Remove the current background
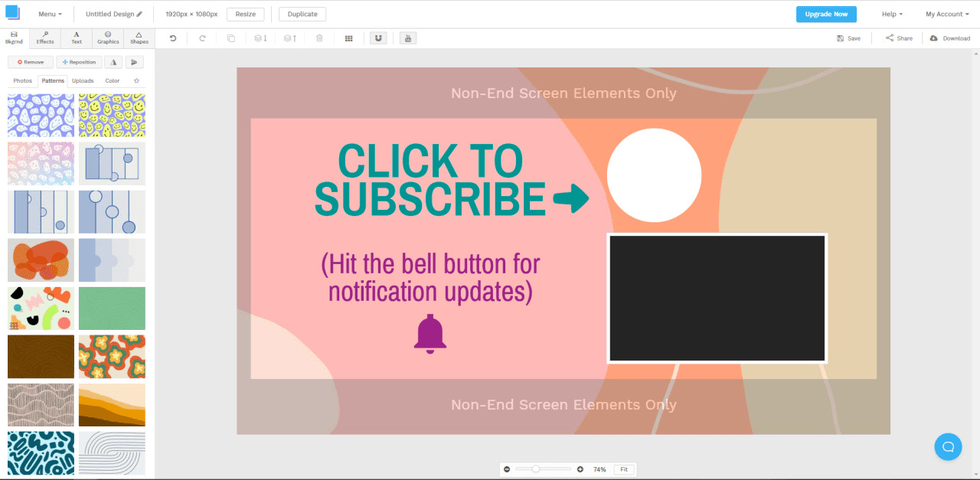 [30, 62]
